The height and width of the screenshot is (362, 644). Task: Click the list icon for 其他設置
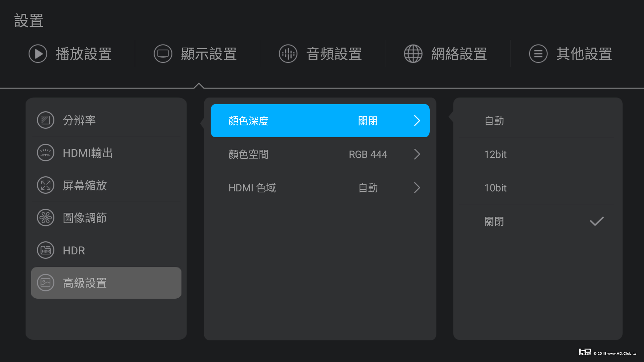point(538,54)
